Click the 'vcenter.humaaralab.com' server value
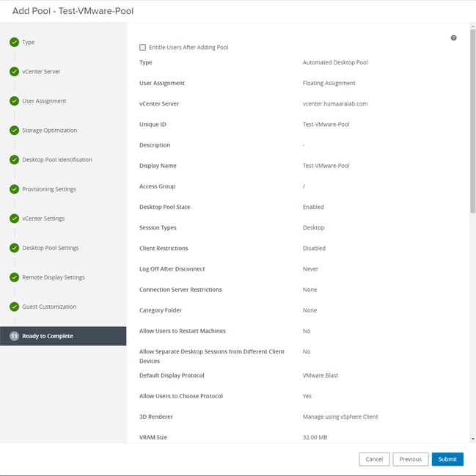 pos(335,103)
